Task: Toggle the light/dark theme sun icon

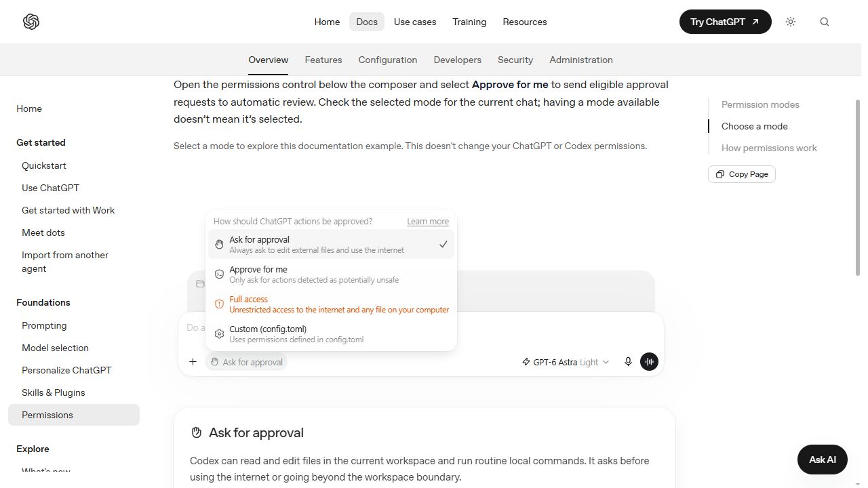Action: pyautogui.click(x=791, y=22)
